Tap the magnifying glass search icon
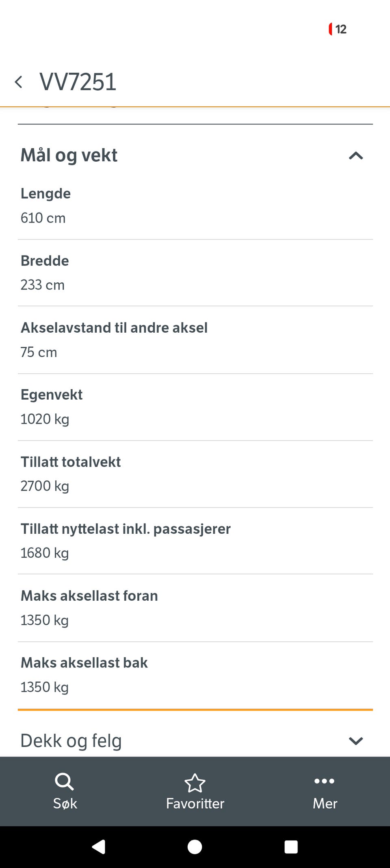 click(64, 781)
